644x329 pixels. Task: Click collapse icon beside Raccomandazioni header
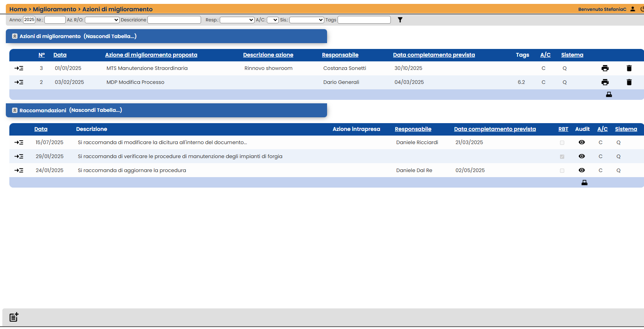coord(15,110)
